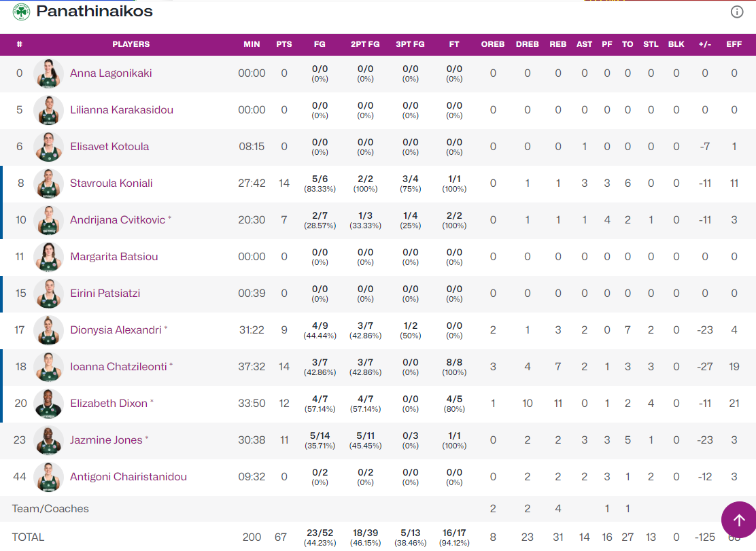Open Margarita Batsiou's player profile

tap(114, 257)
